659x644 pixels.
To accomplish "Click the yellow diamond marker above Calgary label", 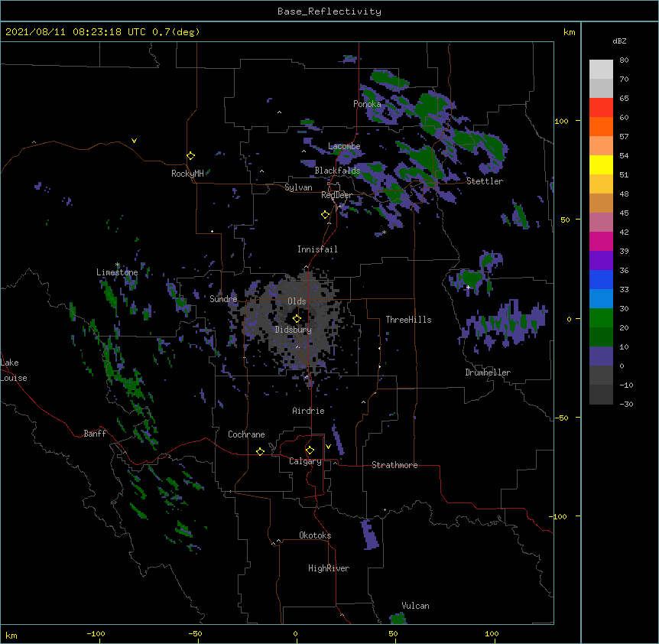I will [310, 450].
